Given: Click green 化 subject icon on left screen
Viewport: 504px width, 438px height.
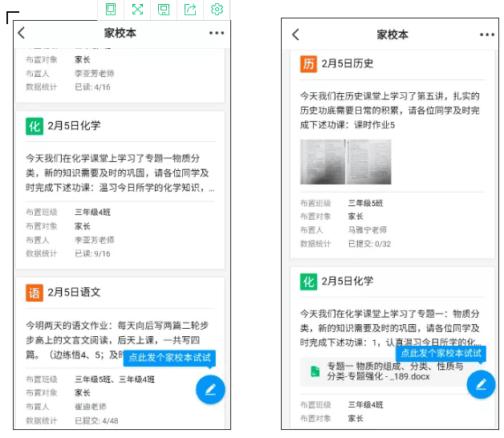Looking at the screenshot, I should pyautogui.click(x=35, y=126).
